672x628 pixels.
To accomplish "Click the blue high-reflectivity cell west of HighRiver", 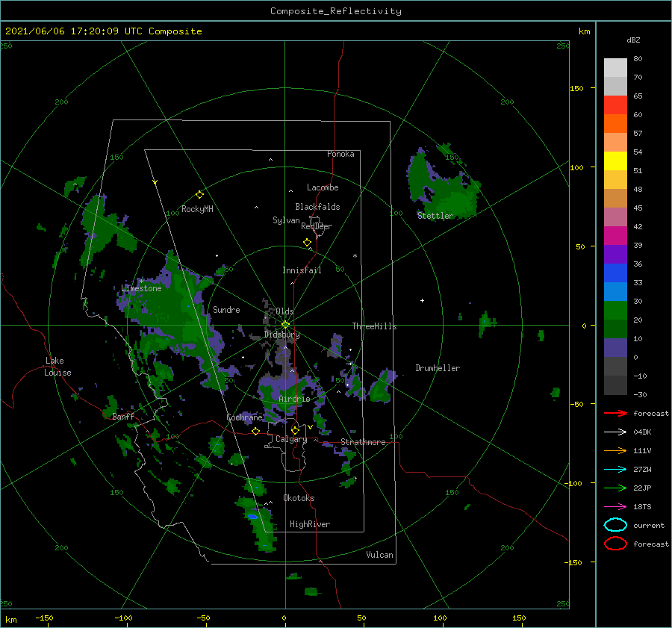I will (253, 517).
